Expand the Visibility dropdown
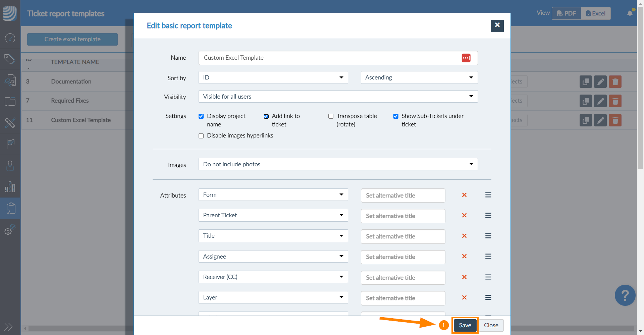 (338, 97)
